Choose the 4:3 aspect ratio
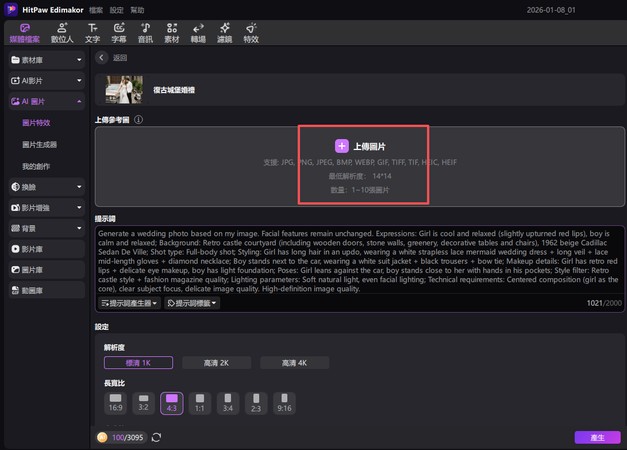The width and height of the screenshot is (627, 450). tap(172, 403)
